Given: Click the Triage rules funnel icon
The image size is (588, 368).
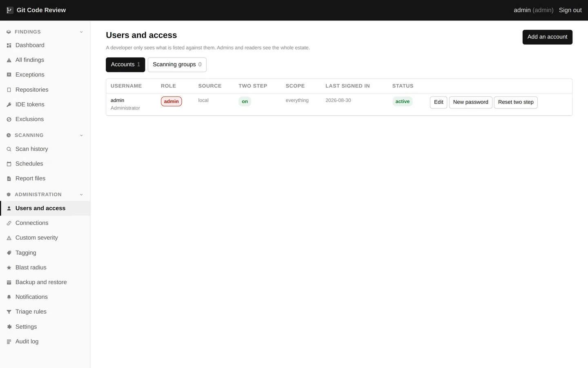Looking at the screenshot, I should [x=9, y=312].
